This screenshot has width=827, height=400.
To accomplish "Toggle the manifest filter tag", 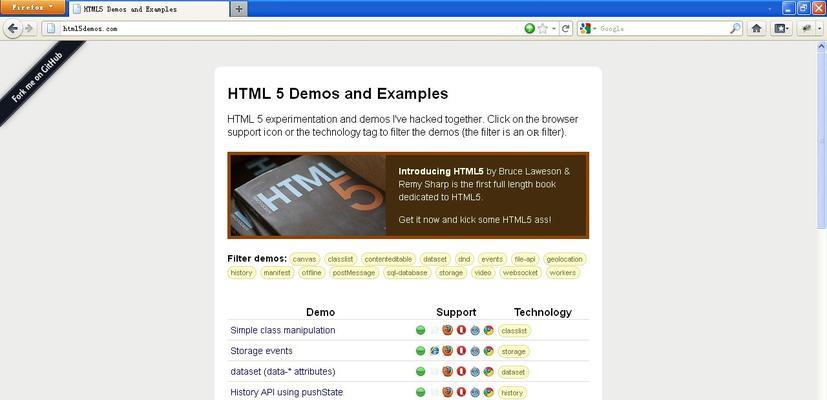I will [x=277, y=273].
